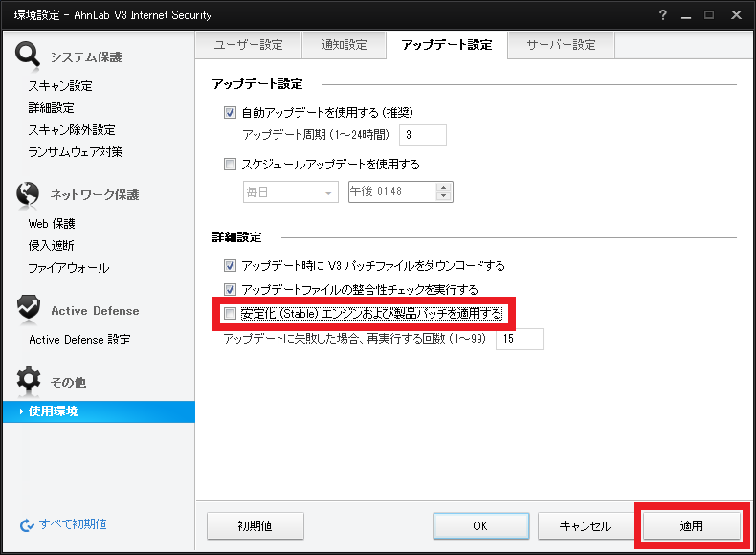This screenshot has width=756, height=555.
Task: Click the キャンセル button
Action: [586, 525]
